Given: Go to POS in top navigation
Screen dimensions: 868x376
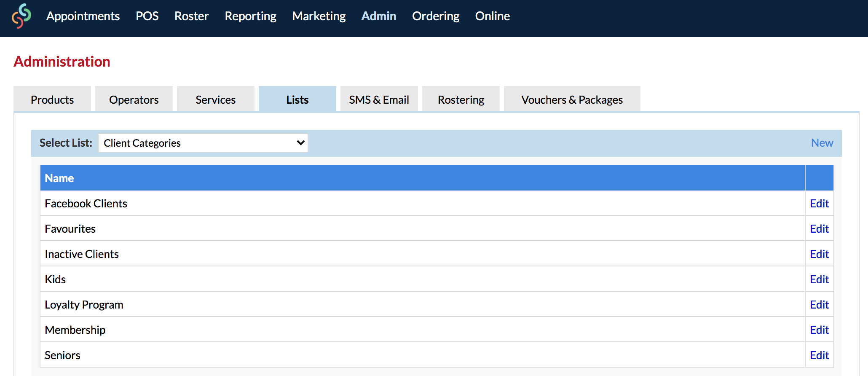Looking at the screenshot, I should (147, 16).
